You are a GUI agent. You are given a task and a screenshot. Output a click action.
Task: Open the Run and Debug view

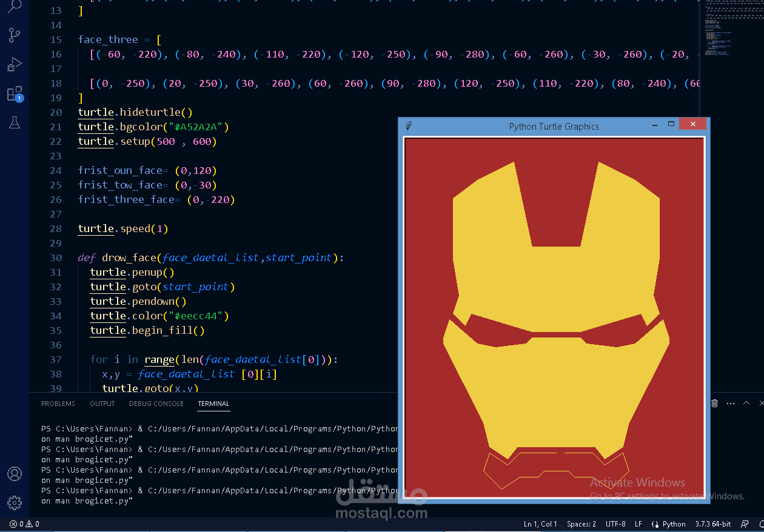click(15, 64)
